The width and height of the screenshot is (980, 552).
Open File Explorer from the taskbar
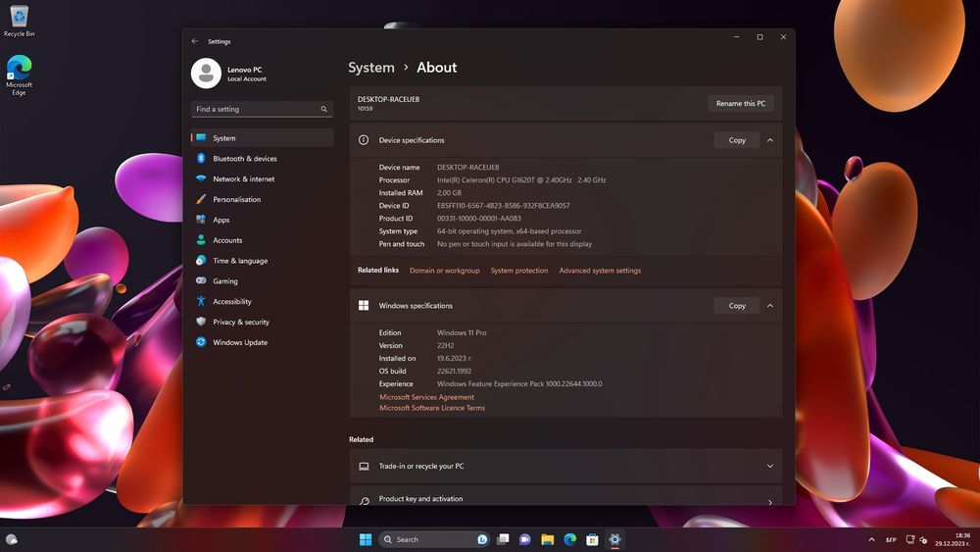tap(548, 539)
